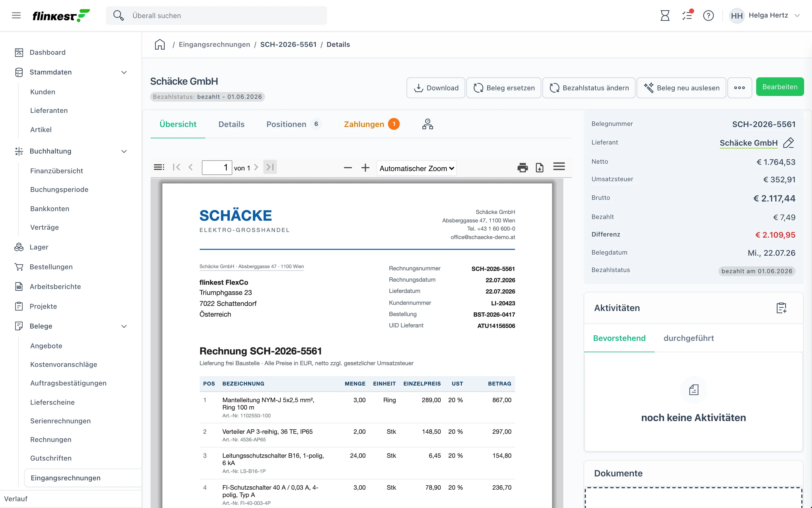Open the hourglass time tracking icon
Viewport: 812px width, 508px height.
click(x=665, y=16)
